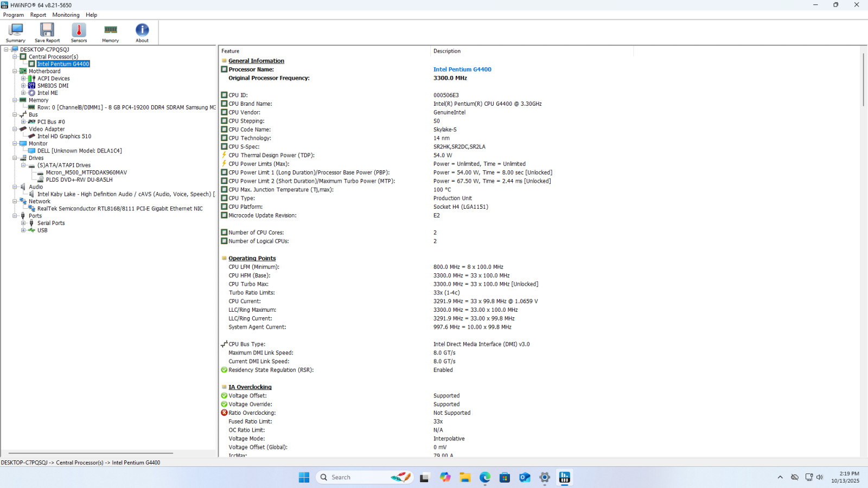Click the PCI Bus #0 icon
The width and height of the screenshot is (868, 488).
point(32,122)
